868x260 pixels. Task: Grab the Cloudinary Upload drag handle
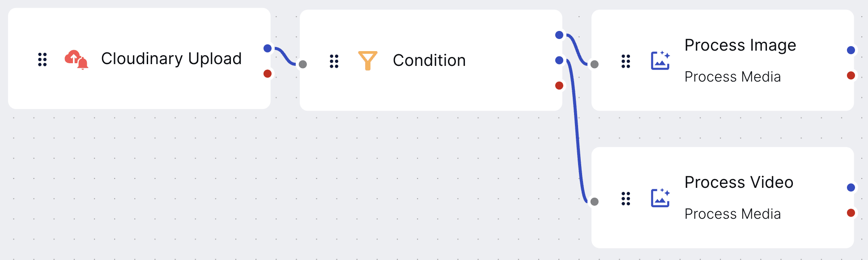pyautogui.click(x=43, y=59)
